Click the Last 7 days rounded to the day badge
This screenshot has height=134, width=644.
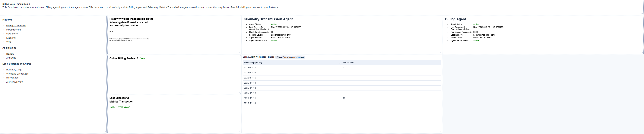click(290, 57)
